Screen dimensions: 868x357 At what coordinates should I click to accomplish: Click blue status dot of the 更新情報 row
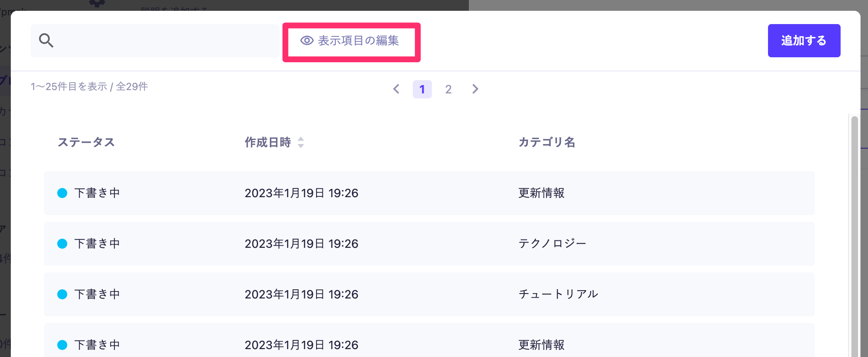pyautogui.click(x=62, y=193)
